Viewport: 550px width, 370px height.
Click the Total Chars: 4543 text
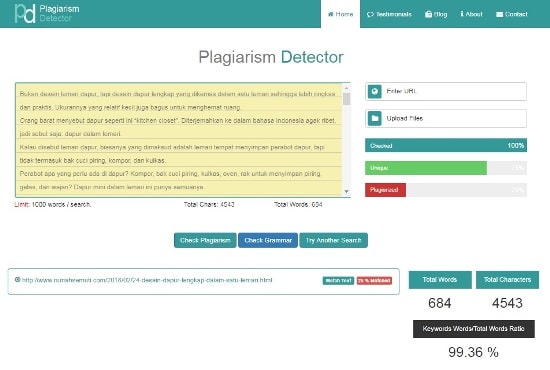[209, 204]
